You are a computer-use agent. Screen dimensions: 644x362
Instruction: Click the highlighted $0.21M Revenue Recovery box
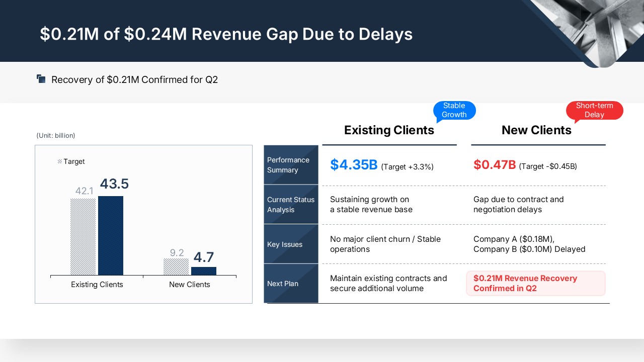coord(535,284)
